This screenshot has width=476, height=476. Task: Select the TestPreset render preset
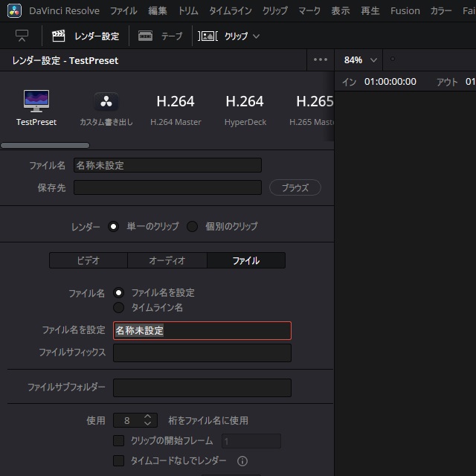(x=36, y=108)
